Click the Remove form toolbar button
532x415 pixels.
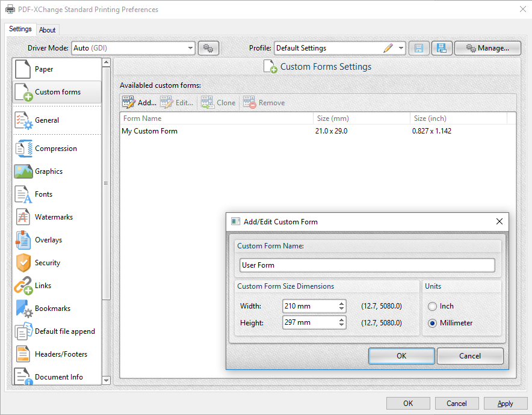point(264,102)
